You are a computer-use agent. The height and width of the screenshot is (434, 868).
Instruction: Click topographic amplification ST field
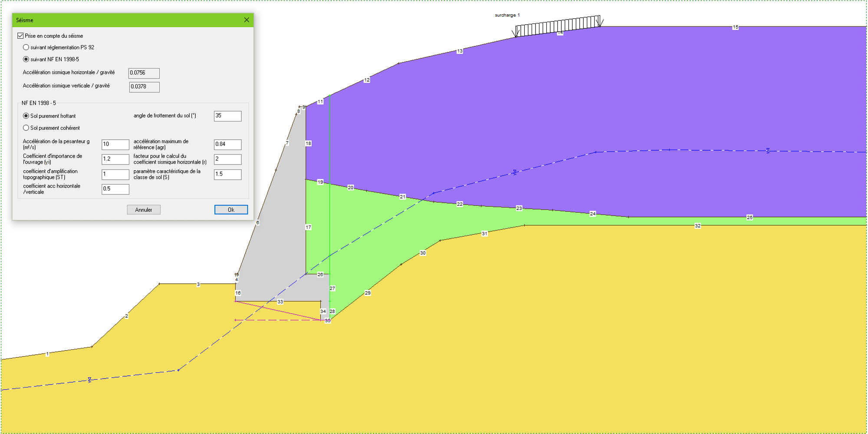[x=115, y=174]
